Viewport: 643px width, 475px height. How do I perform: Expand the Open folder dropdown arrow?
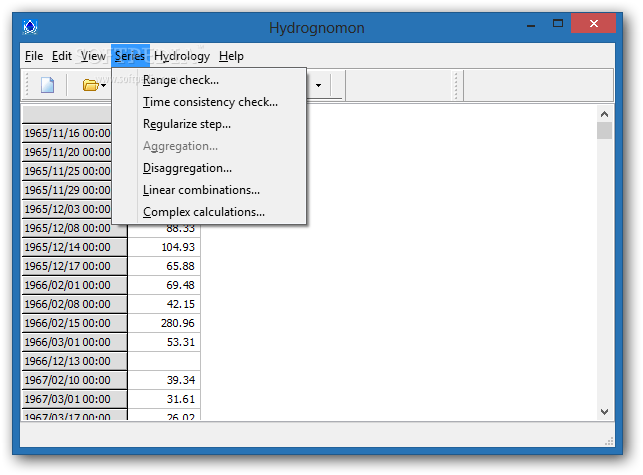click(103, 86)
